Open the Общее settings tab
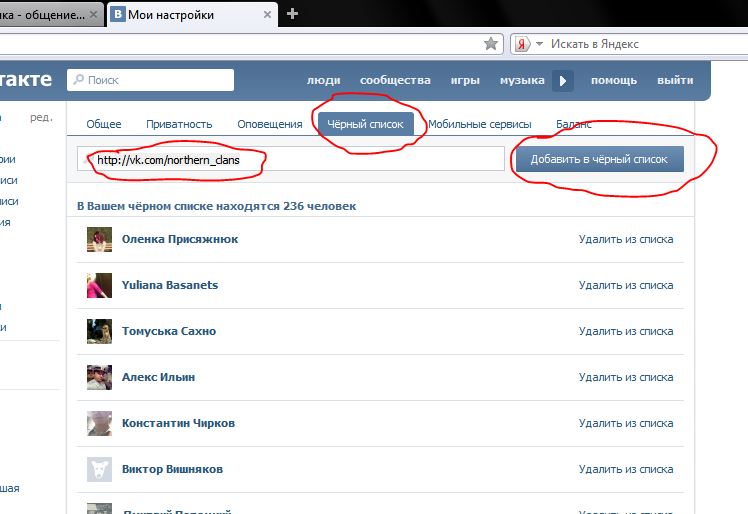The width and height of the screenshot is (748, 514). (x=104, y=124)
